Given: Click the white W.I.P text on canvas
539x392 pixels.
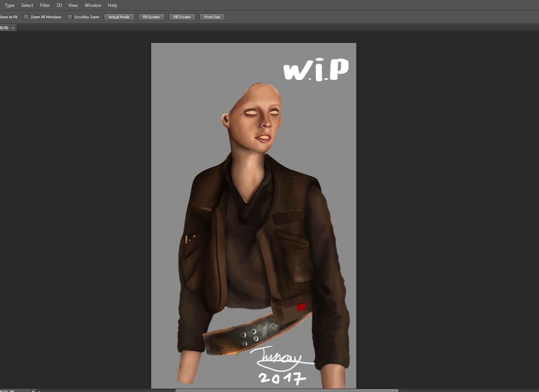Looking at the screenshot, I should (316, 70).
